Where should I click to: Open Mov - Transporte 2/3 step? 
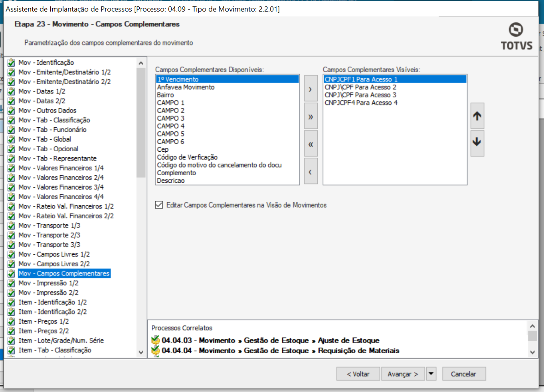[49, 235]
